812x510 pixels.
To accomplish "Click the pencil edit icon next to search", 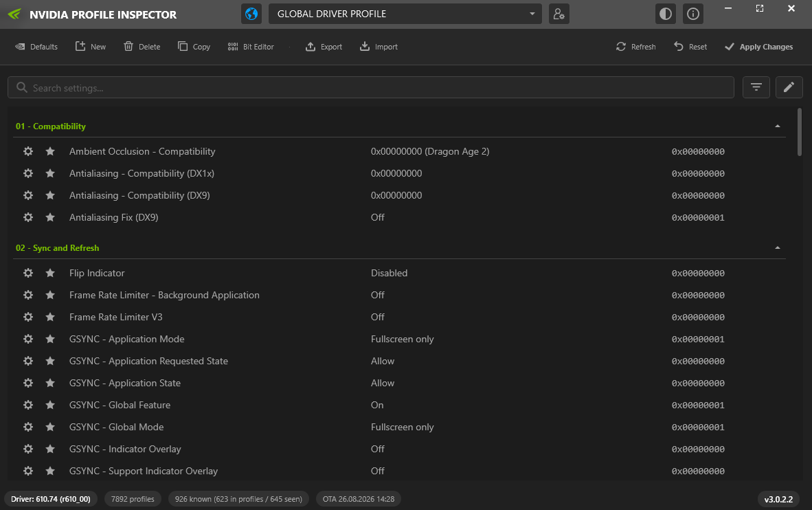I will 789,87.
